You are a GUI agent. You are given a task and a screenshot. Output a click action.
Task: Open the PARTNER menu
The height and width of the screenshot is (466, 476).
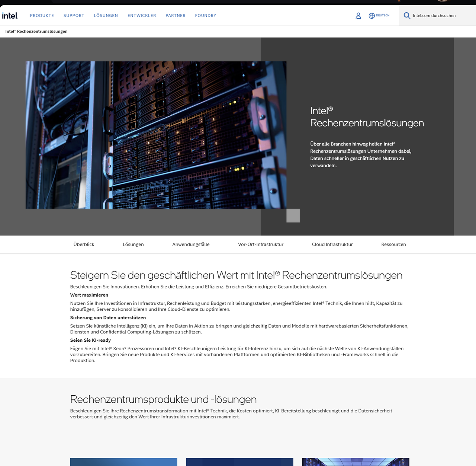(176, 16)
